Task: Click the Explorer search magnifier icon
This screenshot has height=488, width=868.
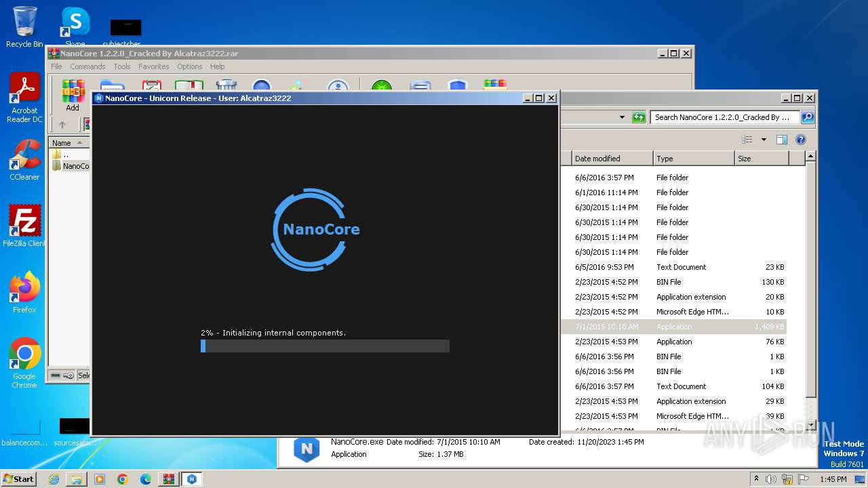Action: 807,117
